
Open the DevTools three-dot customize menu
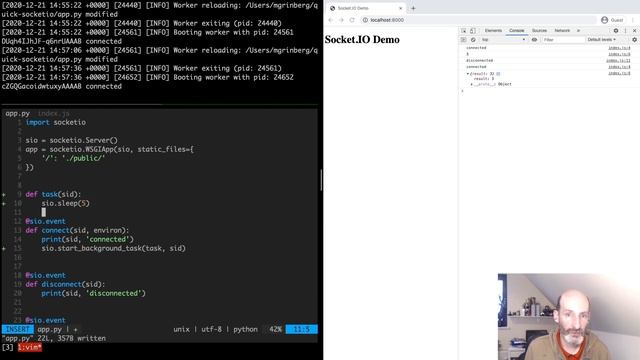click(x=625, y=31)
